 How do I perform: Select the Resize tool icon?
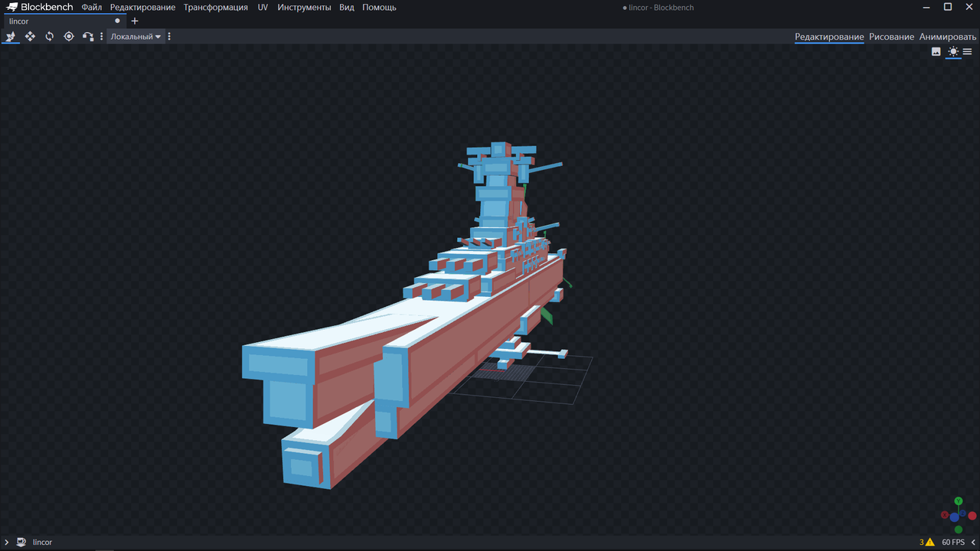(x=30, y=37)
